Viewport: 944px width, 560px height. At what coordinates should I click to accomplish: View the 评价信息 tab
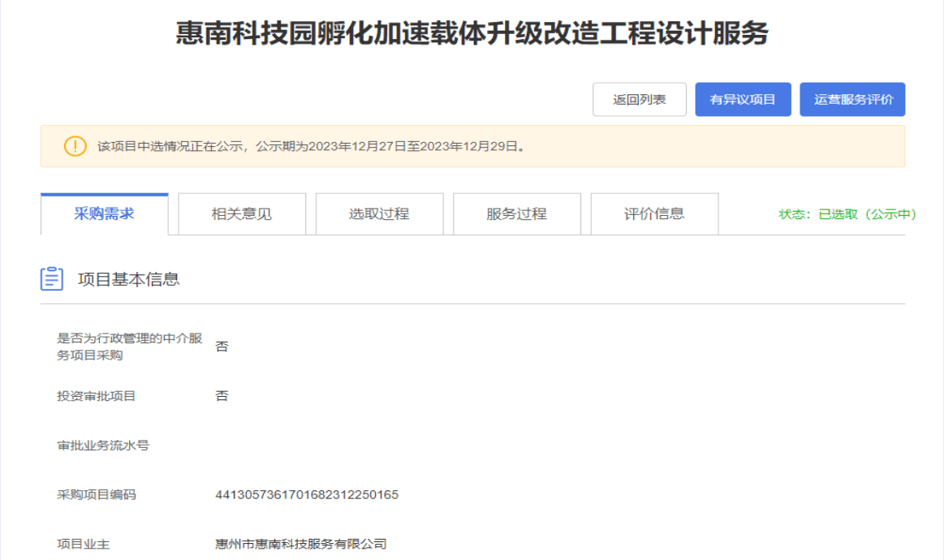pos(654,214)
